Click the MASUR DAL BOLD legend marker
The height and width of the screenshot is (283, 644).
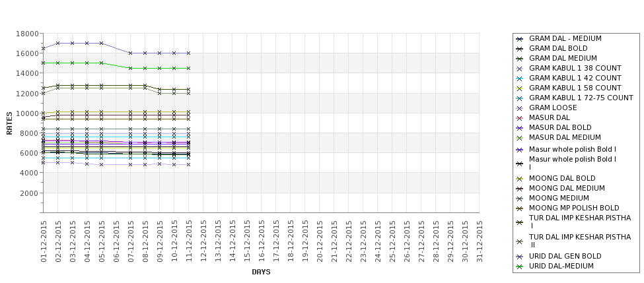[x=520, y=127]
